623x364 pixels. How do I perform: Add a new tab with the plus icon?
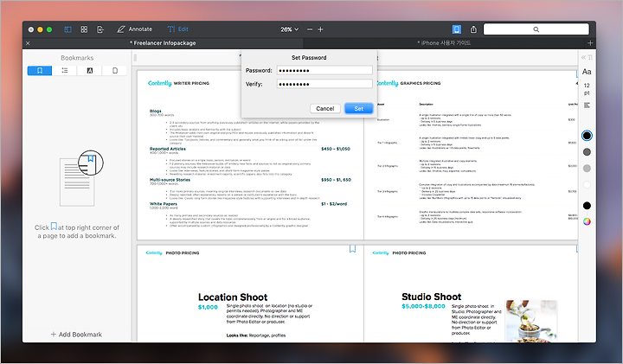tap(590, 43)
